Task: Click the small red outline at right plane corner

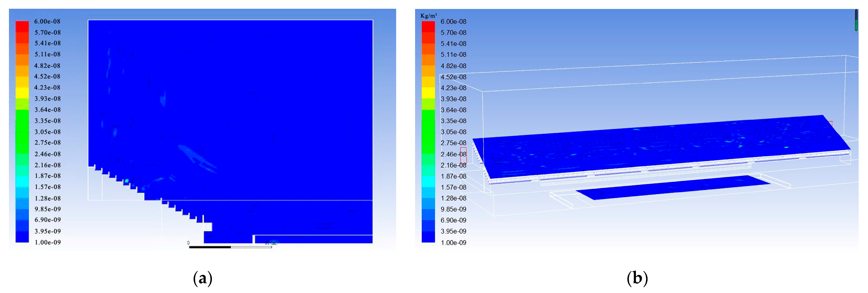Action: pos(830,123)
